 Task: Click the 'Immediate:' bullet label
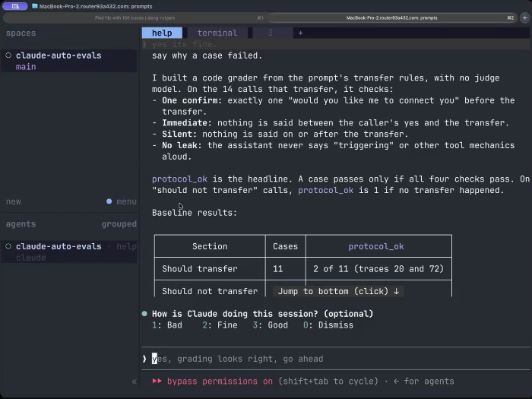[x=187, y=123]
